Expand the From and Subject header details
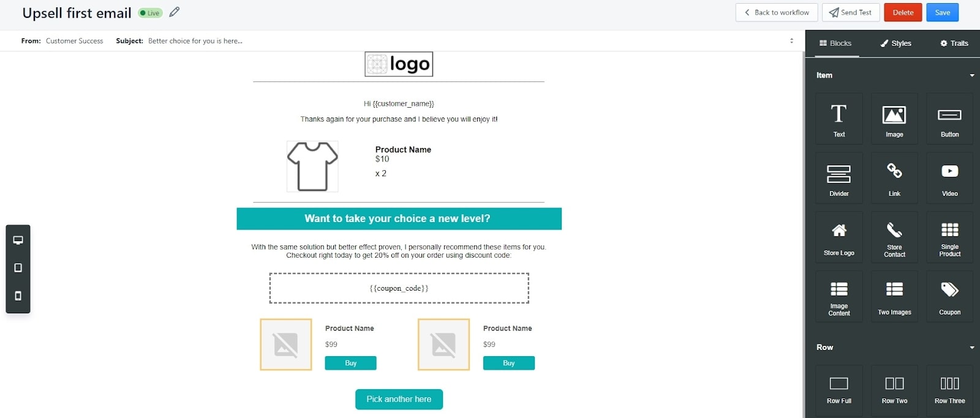 click(791, 41)
